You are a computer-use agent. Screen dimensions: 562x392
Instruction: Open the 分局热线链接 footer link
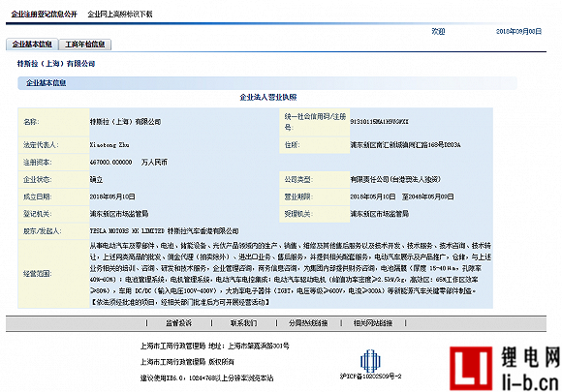[x=308, y=323]
